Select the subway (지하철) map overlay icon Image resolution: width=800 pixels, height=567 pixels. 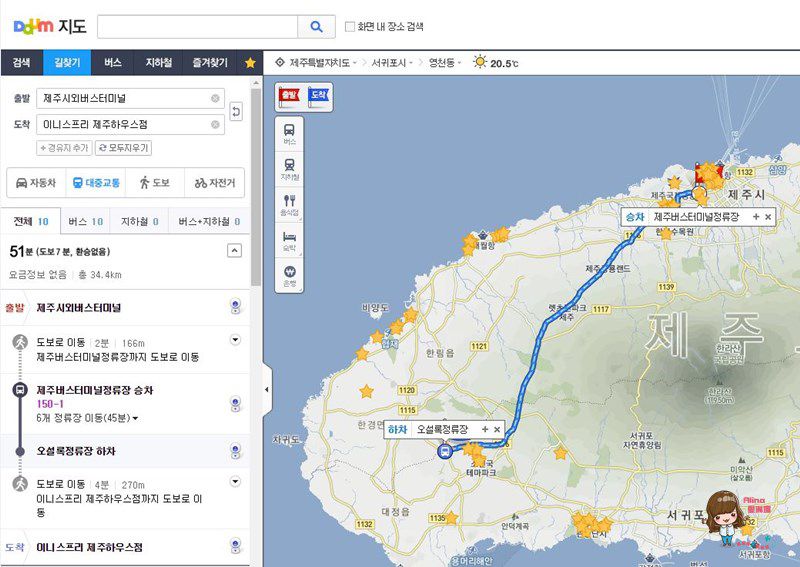pyautogui.click(x=289, y=169)
